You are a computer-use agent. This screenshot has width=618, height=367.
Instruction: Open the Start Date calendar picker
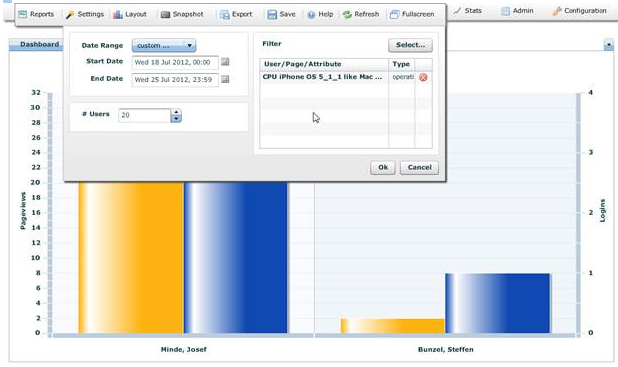click(x=225, y=62)
